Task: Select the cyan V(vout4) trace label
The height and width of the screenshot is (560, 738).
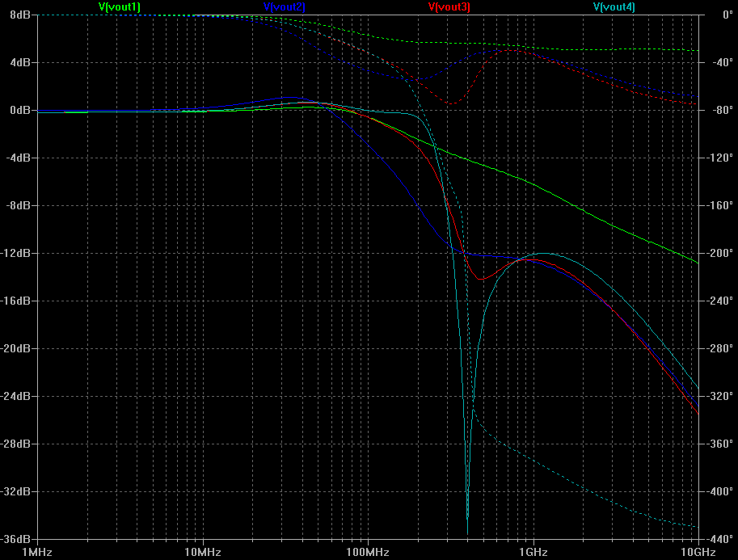Action: tap(614, 6)
